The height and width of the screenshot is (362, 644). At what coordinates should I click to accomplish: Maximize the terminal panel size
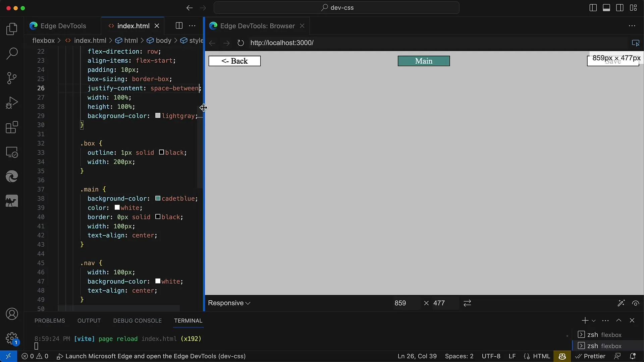[x=619, y=321]
